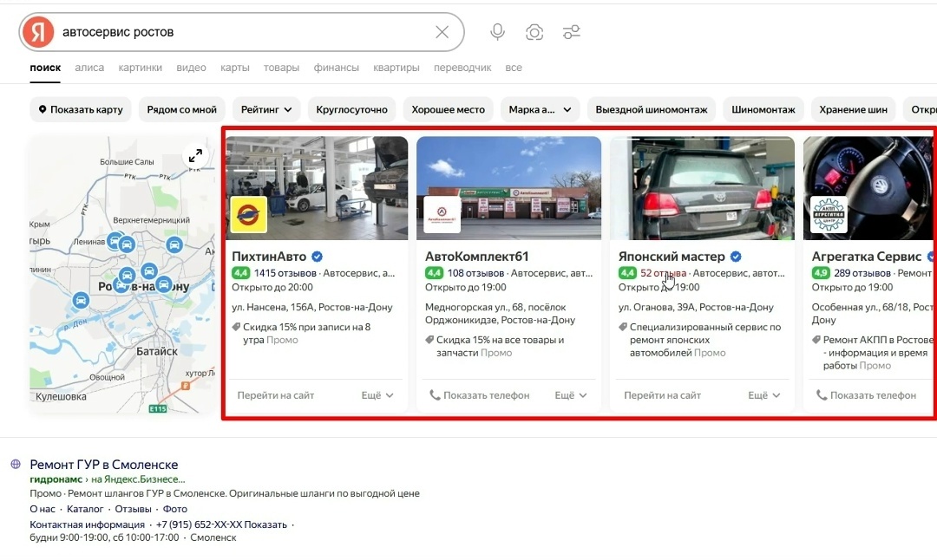
Task: Toggle the Хранение шин filter
Action: pos(854,109)
